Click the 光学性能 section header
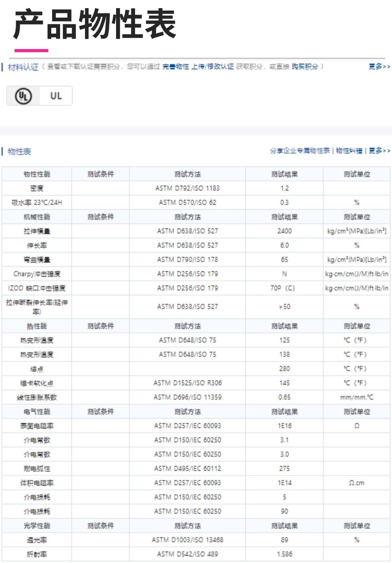The height and width of the screenshot is (563, 392). click(37, 526)
